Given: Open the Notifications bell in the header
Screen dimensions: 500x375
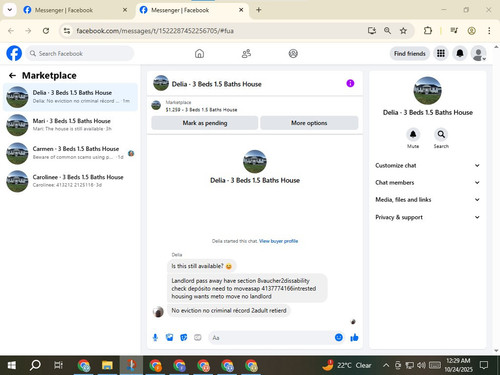Looking at the screenshot, I should [460, 53].
